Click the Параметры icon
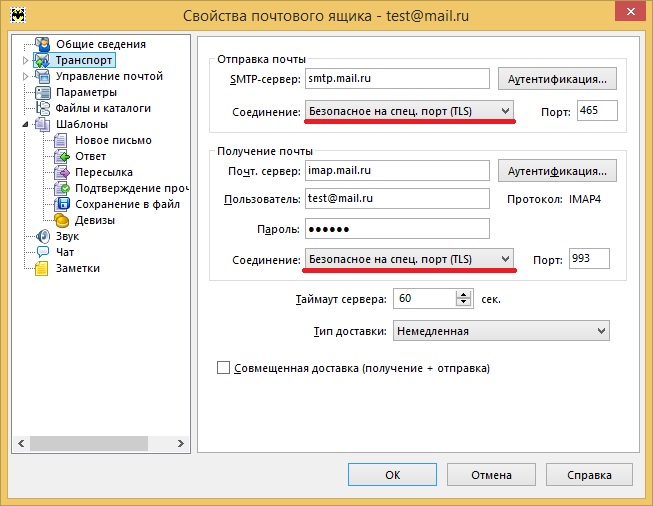This screenshot has width=653, height=506. 42,92
